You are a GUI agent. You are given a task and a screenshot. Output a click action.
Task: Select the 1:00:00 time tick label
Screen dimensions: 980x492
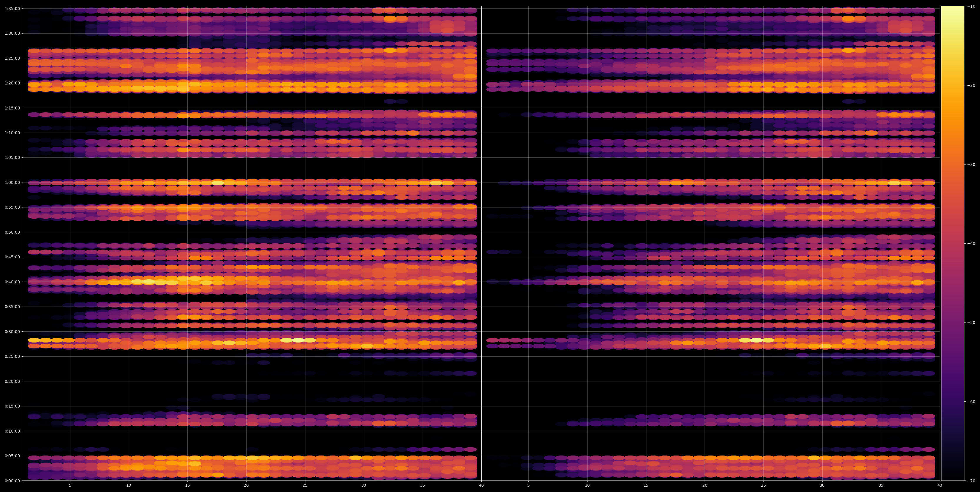12,182
